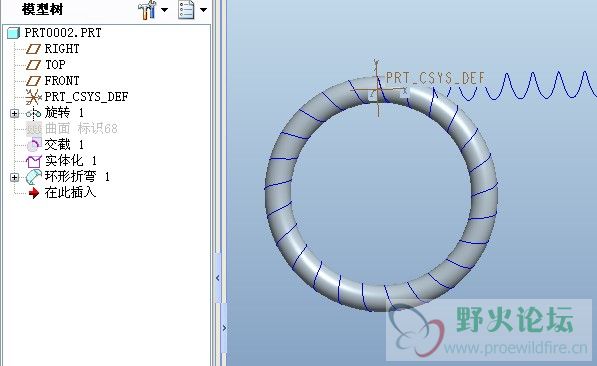Select the hidden 曲面 标识68 item
The image size is (597, 366).
[x=81, y=129]
